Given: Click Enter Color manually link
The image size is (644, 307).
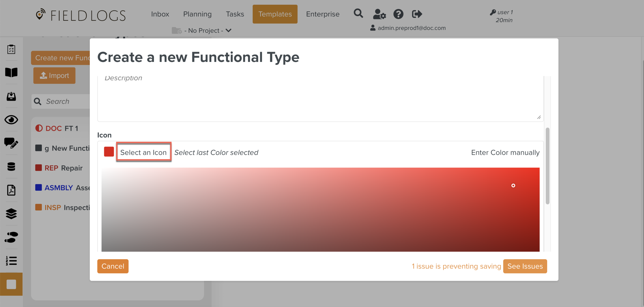Looking at the screenshot, I should point(505,152).
